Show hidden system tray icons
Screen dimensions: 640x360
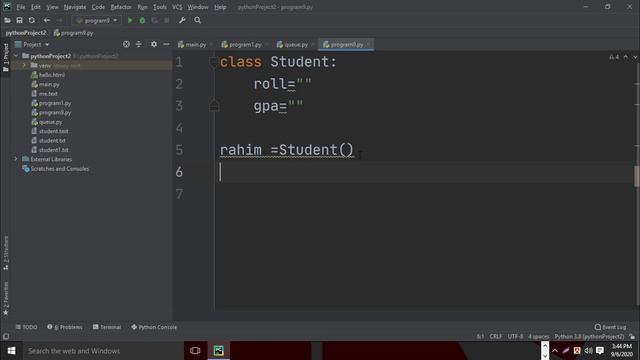[x=555, y=351]
